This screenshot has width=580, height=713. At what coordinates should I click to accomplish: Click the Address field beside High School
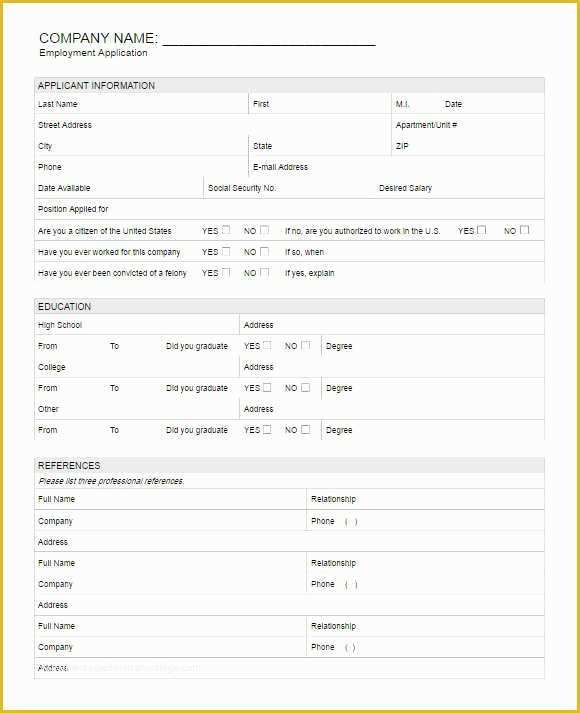(x=392, y=324)
